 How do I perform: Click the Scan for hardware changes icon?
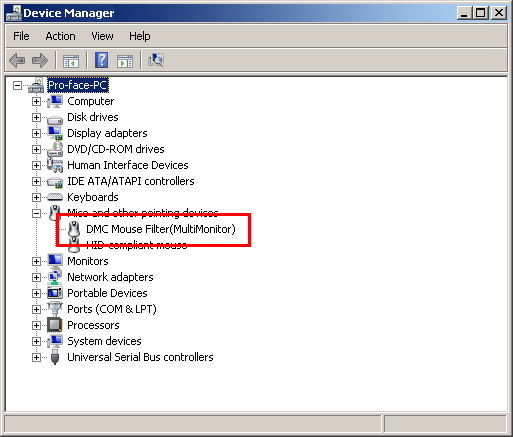pyautogui.click(x=156, y=60)
